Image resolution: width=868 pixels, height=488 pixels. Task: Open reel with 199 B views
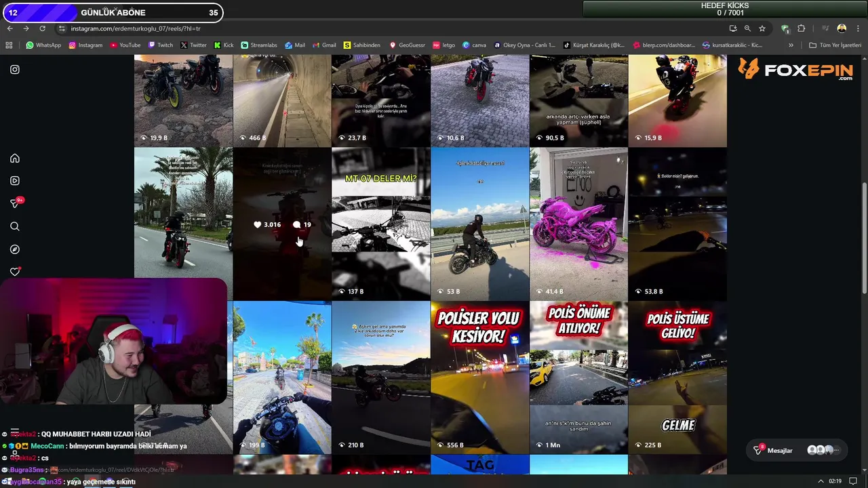pos(282,378)
